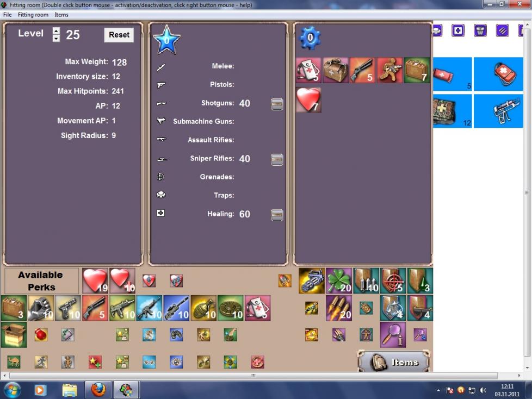Click the Reset button

[119, 35]
